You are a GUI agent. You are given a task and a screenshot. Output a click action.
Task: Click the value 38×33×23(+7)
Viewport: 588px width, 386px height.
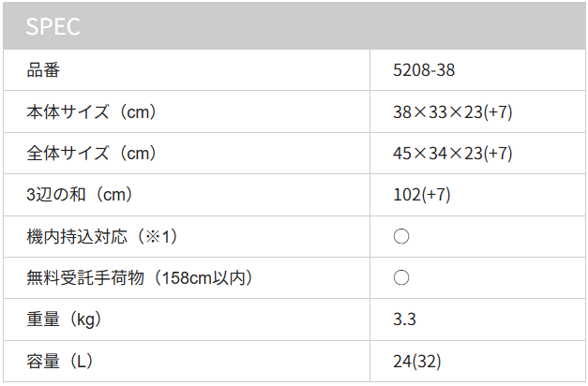click(x=453, y=111)
